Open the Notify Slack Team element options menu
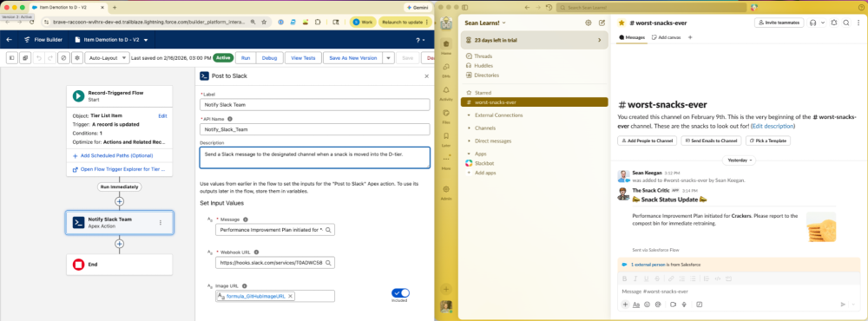The image size is (868, 321). point(161,222)
